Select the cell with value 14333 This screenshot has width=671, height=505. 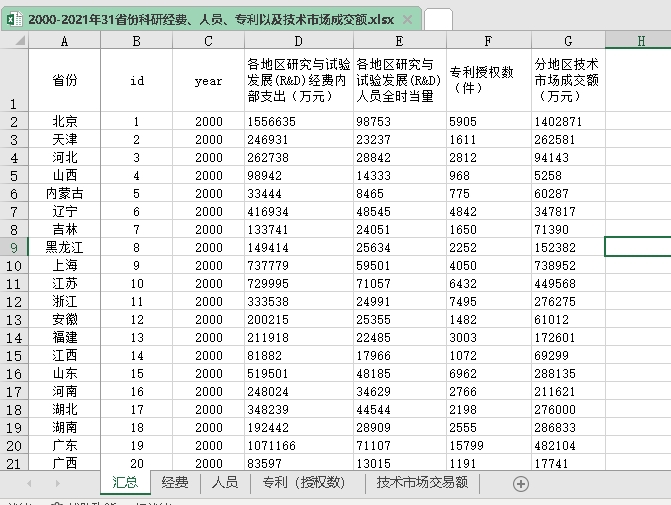(x=400, y=175)
